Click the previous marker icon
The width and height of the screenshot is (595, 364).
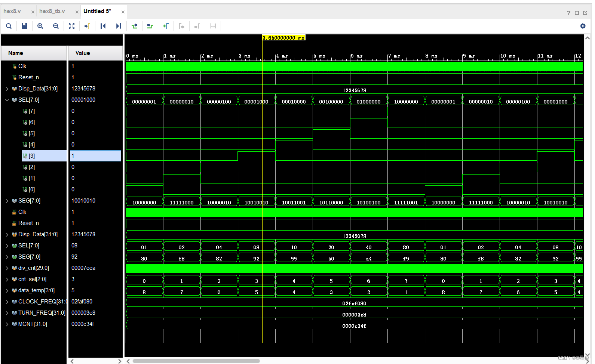(x=182, y=26)
